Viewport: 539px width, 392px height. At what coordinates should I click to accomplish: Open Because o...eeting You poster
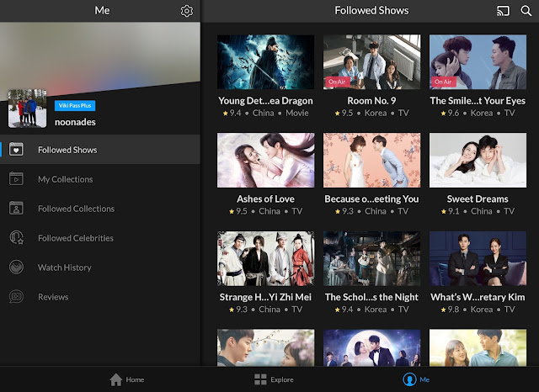coord(371,160)
